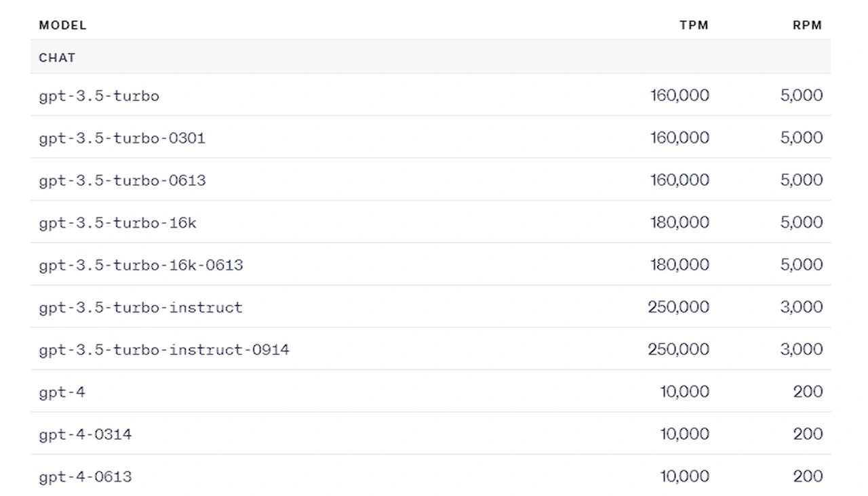Click the MODEL column header
This screenshot has height=496, width=868.
pyautogui.click(x=62, y=25)
